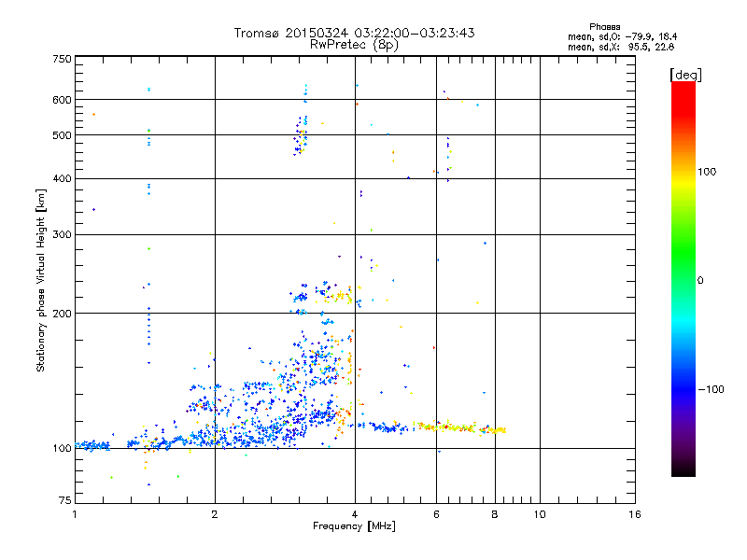747x560 pixels.
Task: Click the "[deg]" colorbar unit label
Action: point(685,75)
